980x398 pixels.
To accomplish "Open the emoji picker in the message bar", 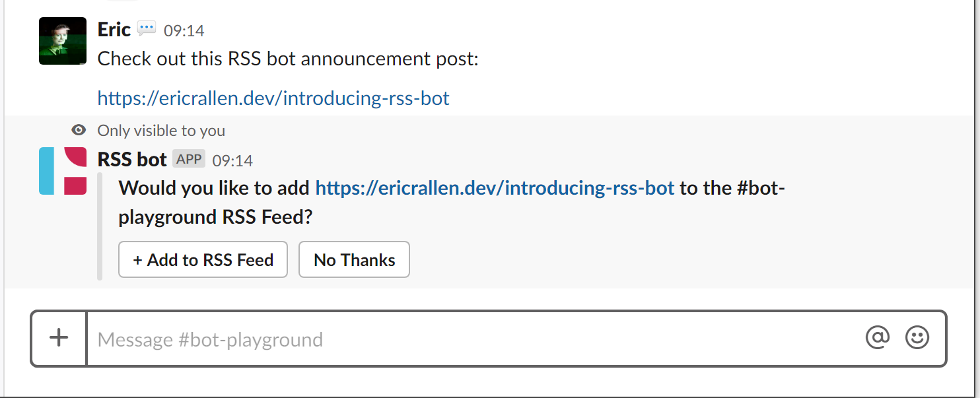I will (917, 337).
